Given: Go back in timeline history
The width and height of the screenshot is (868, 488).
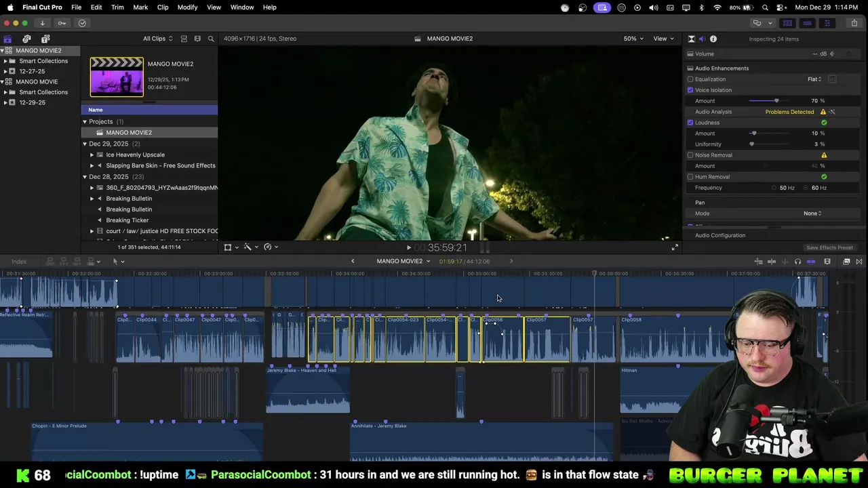Looking at the screenshot, I should 353,261.
